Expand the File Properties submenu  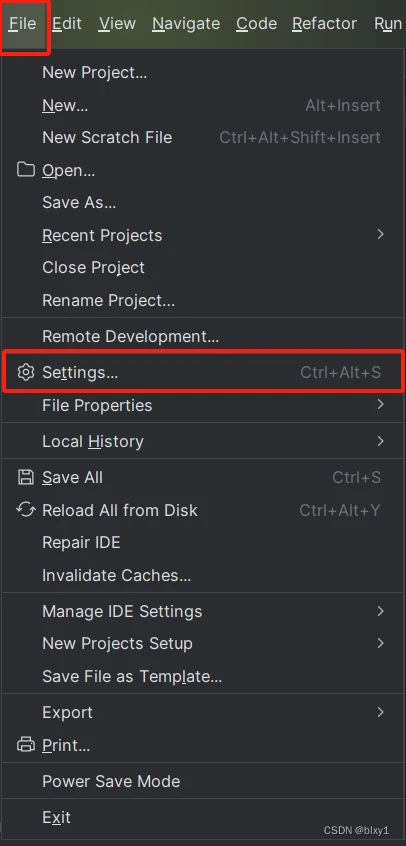pos(203,405)
